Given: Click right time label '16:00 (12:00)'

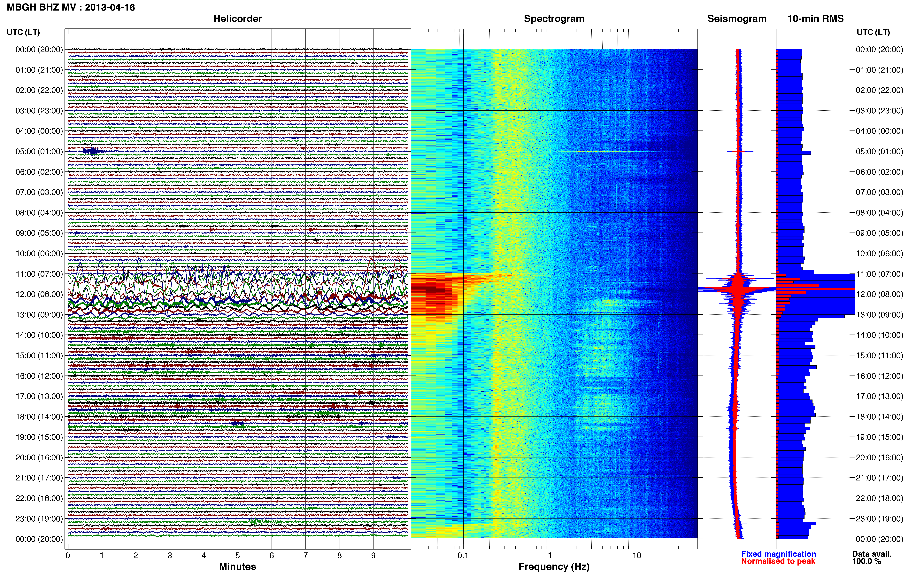Looking at the screenshot, I should [x=879, y=376].
